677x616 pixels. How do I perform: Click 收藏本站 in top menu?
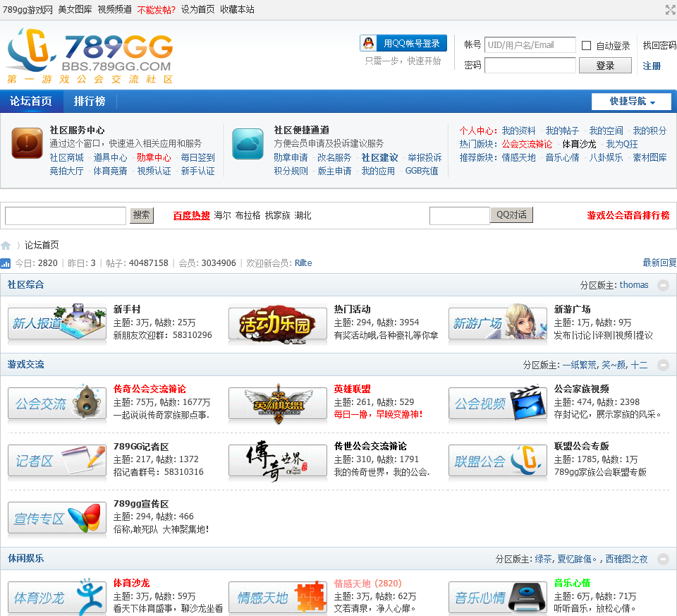(237, 9)
